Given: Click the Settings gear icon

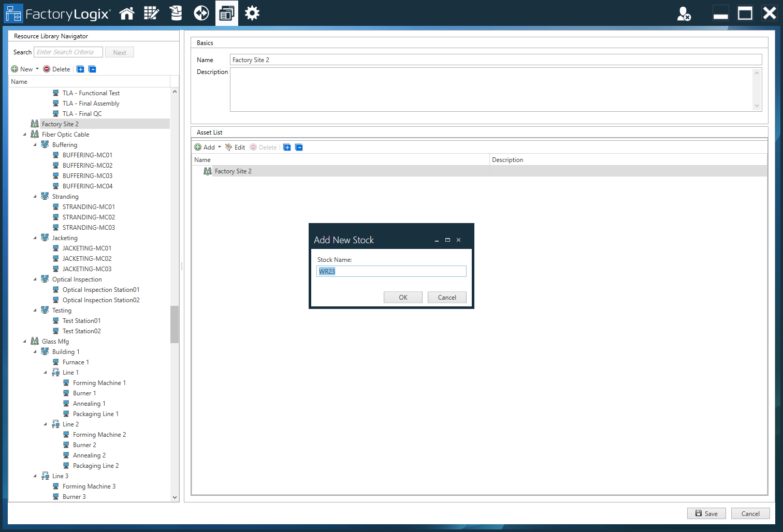Looking at the screenshot, I should (252, 13).
